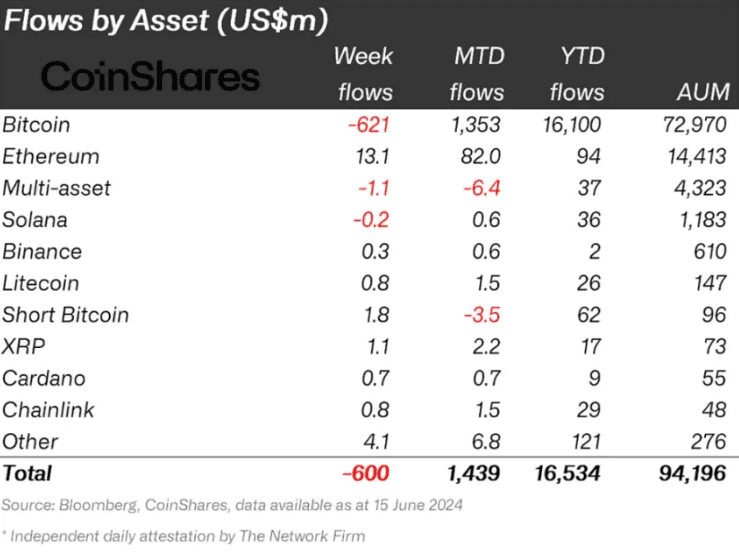Click the Solana row label

35,220
